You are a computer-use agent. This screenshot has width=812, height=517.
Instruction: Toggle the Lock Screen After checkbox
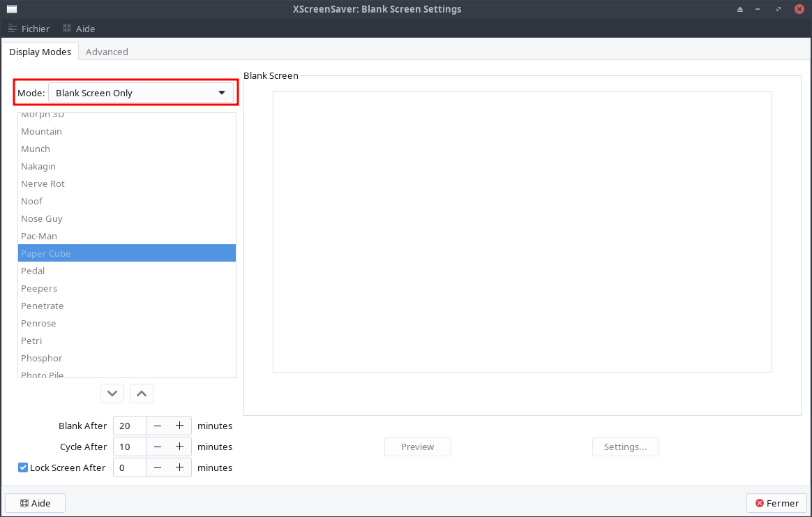click(23, 467)
